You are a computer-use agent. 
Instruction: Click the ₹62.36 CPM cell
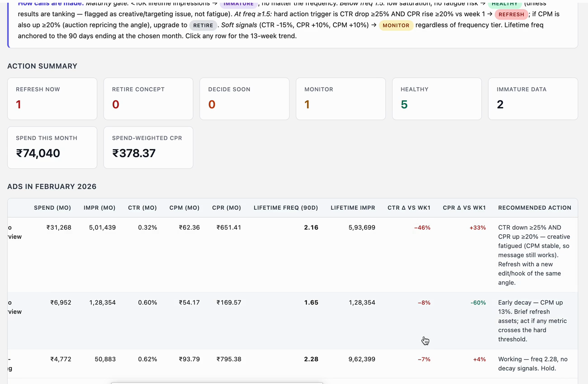(189, 227)
